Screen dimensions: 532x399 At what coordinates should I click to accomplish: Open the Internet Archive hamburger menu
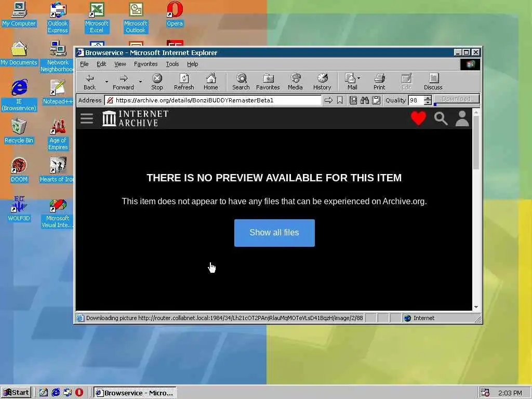(x=87, y=118)
